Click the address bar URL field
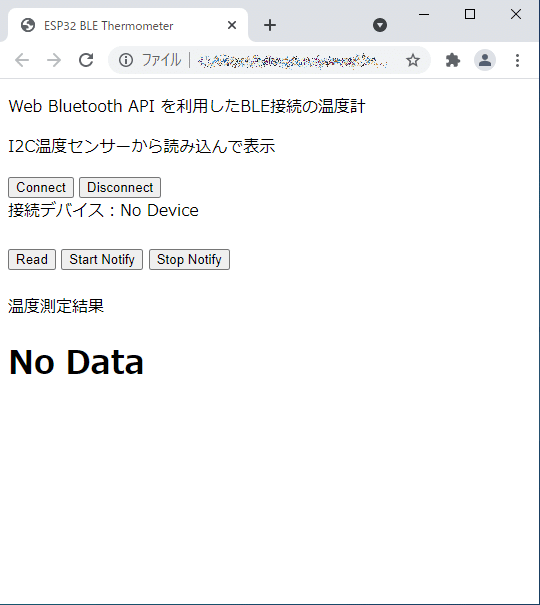Screen dimensions: 540x605 tap(293, 60)
